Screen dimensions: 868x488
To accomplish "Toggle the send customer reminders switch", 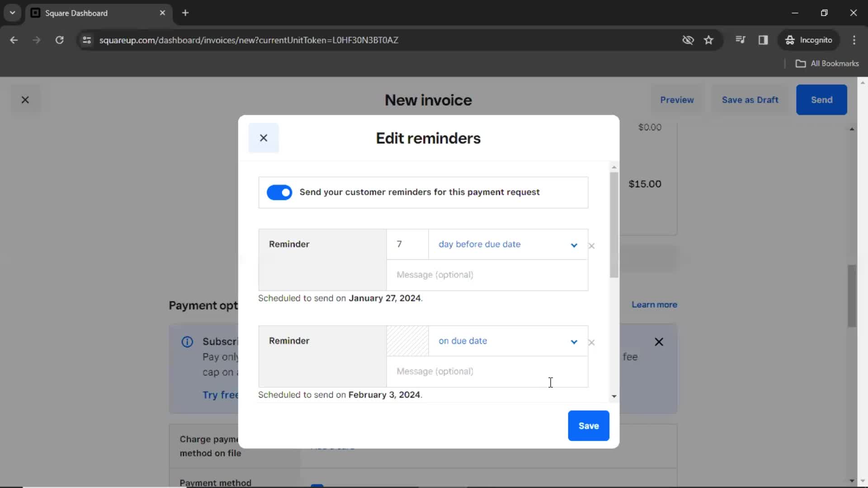I will tap(279, 192).
